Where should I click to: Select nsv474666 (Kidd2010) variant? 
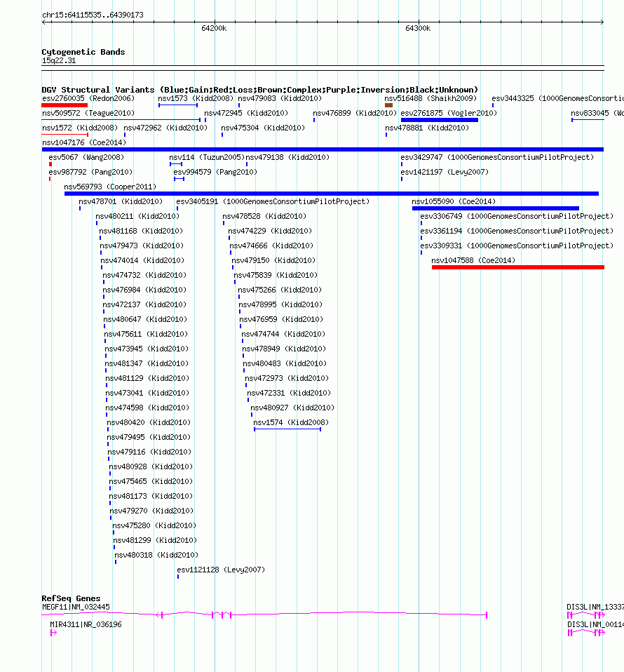pyautogui.click(x=271, y=246)
